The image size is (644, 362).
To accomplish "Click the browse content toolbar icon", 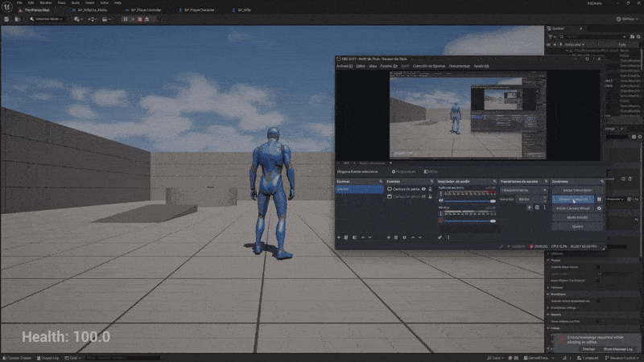I will point(18,19).
